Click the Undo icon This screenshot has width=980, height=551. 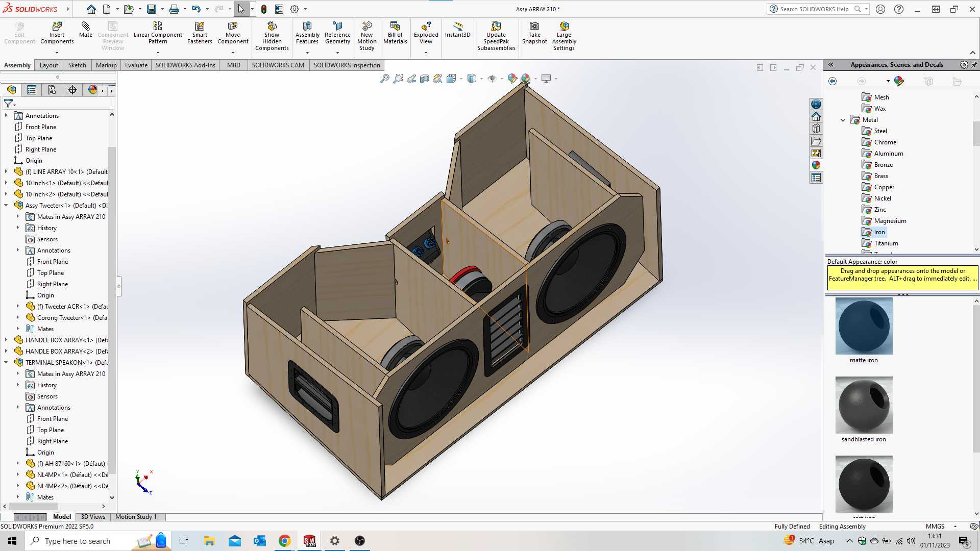coord(196,9)
